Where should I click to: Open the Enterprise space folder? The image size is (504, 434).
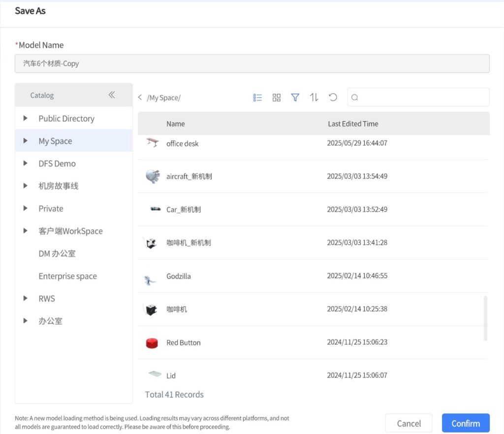[x=67, y=276]
